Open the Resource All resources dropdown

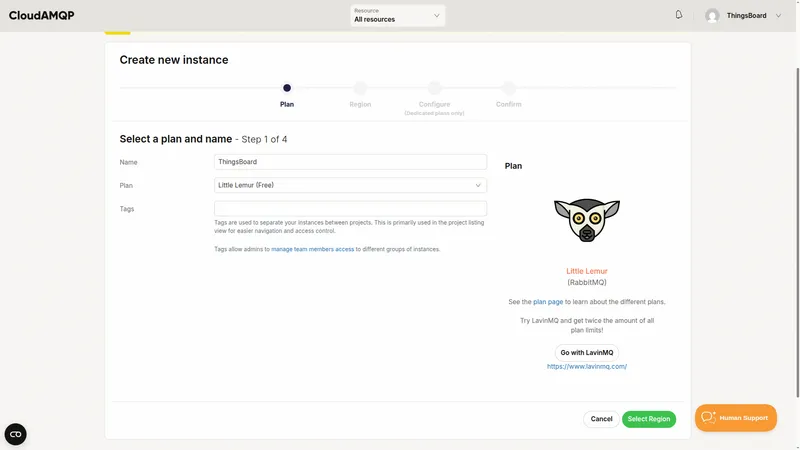397,15
